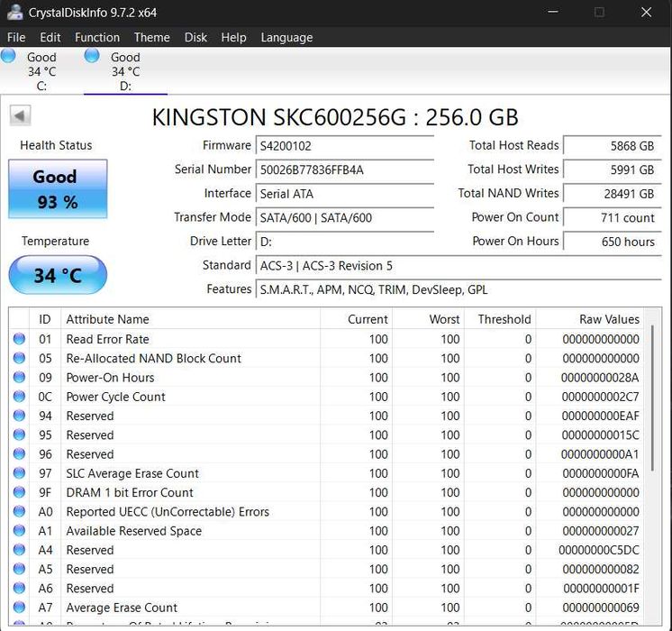Click the status orb for Re-Allocated NAND Block Count
672x631 pixels.
pyautogui.click(x=19, y=358)
